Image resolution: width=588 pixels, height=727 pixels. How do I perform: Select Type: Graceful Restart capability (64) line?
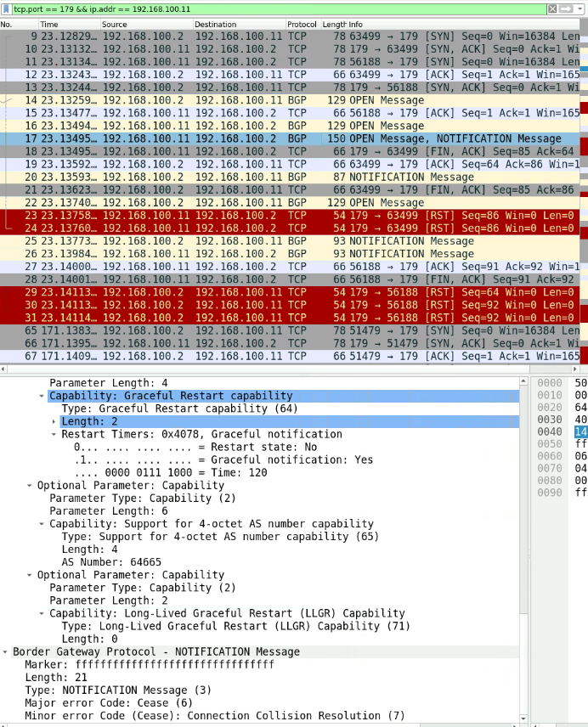(x=179, y=409)
